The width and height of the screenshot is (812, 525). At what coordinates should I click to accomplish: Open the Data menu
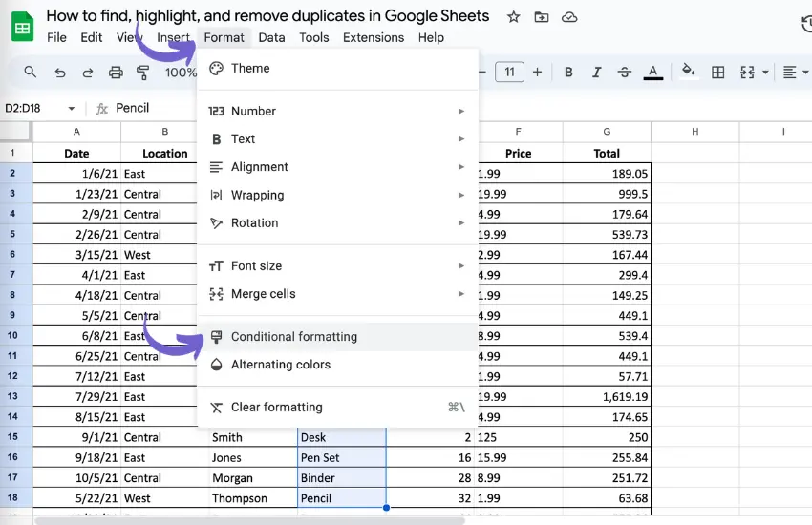pyautogui.click(x=272, y=37)
